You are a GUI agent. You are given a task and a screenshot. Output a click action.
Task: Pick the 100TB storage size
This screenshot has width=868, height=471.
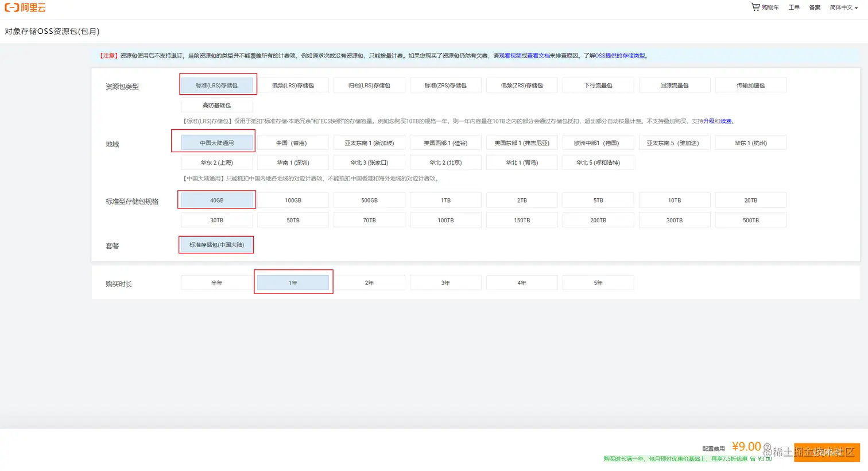pyautogui.click(x=445, y=220)
